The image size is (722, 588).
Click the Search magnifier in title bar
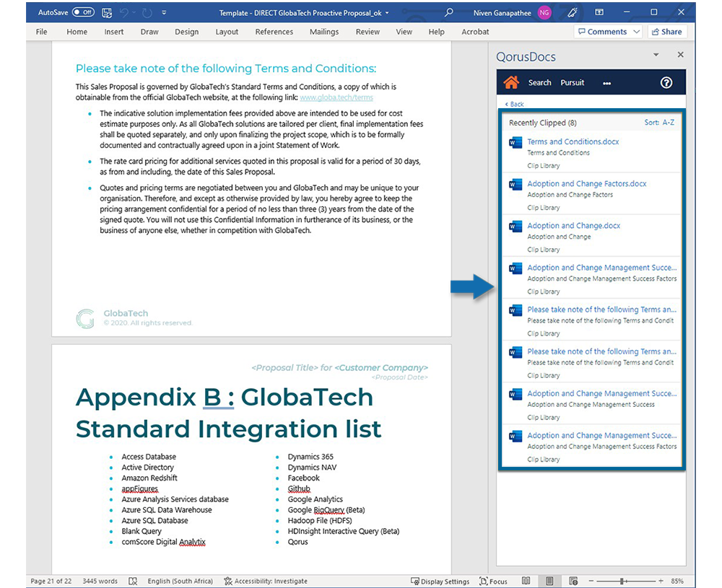(x=449, y=12)
